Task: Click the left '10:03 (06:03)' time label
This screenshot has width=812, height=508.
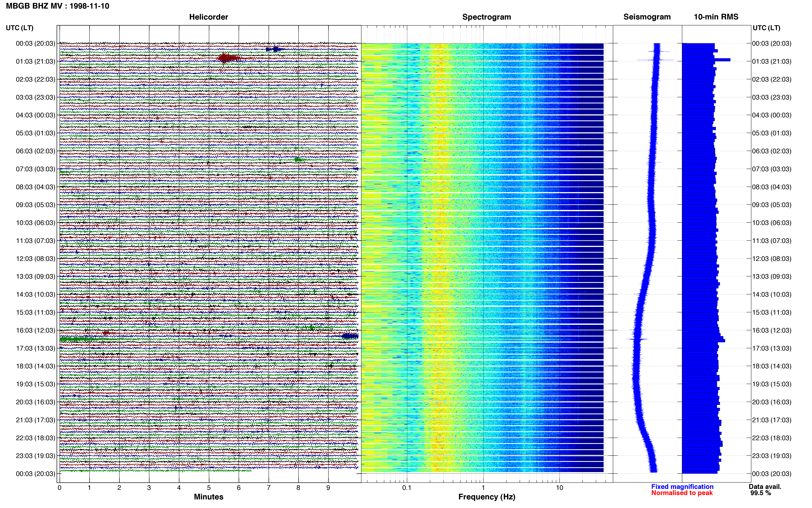Action: (x=36, y=223)
